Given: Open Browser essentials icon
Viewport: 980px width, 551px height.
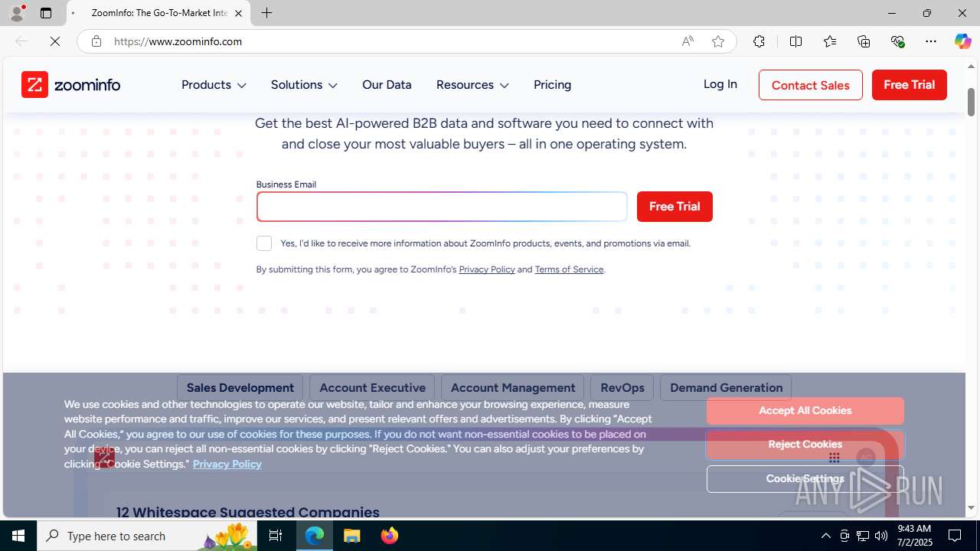Looking at the screenshot, I should pos(897,41).
